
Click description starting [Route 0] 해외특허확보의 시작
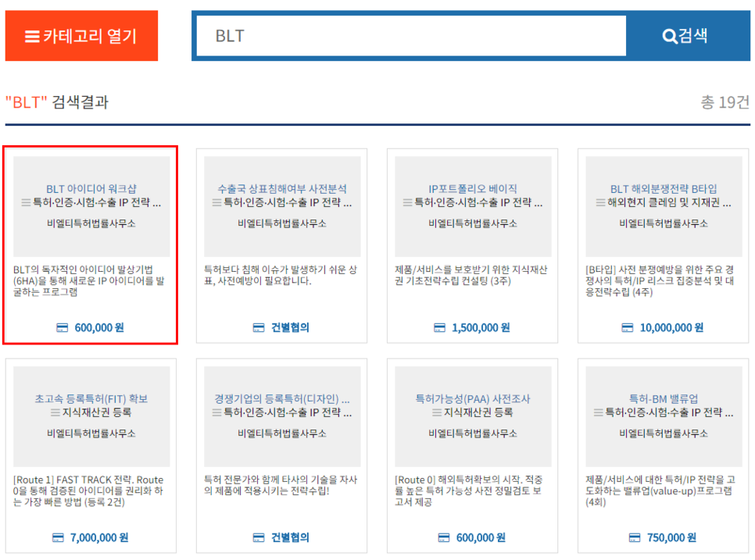(x=468, y=490)
